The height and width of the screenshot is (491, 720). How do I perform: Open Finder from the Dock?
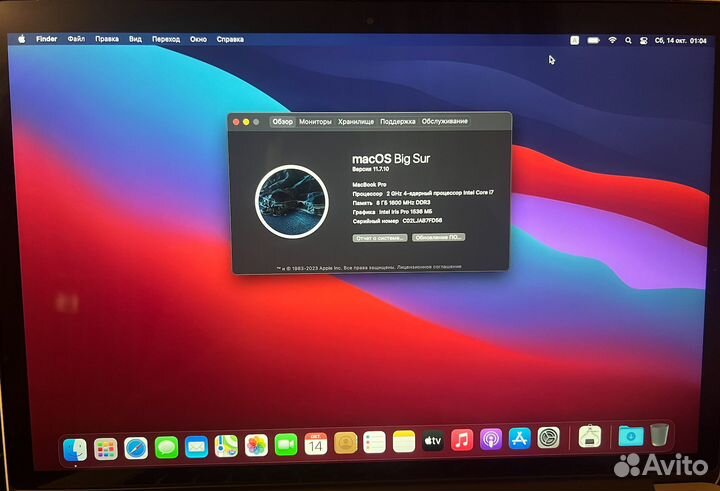(x=75, y=449)
